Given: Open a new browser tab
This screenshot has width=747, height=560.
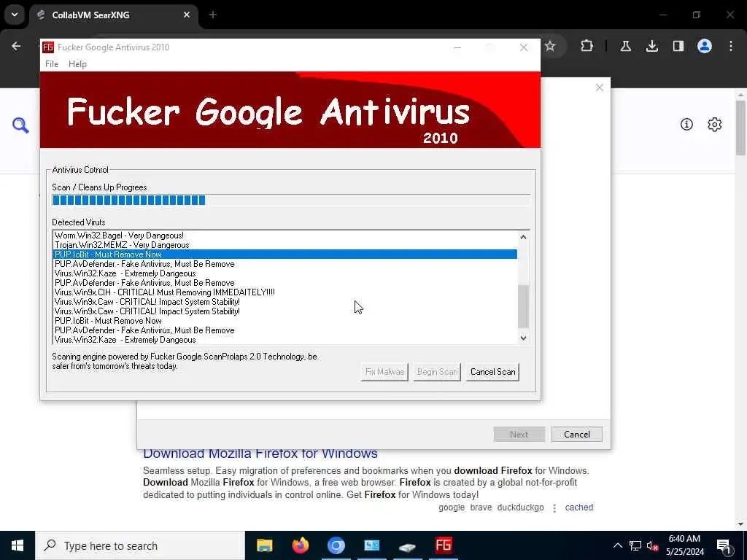Looking at the screenshot, I should click(x=213, y=15).
